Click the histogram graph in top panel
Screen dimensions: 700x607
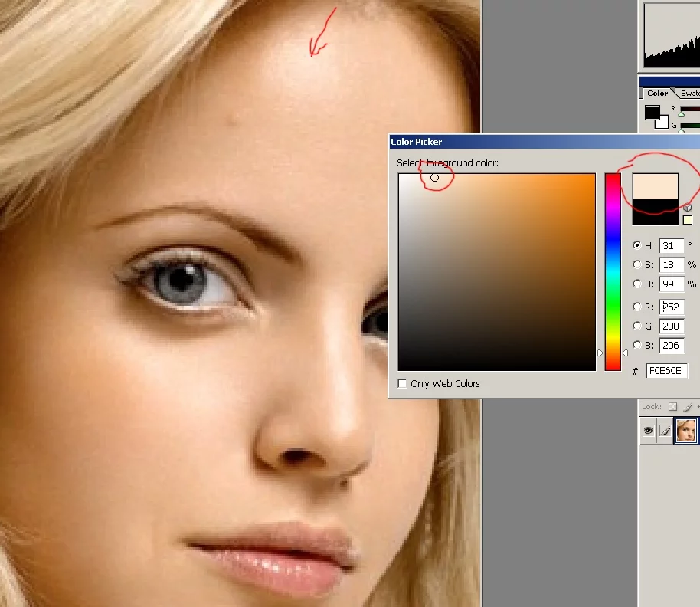click(x=672, y=34)
